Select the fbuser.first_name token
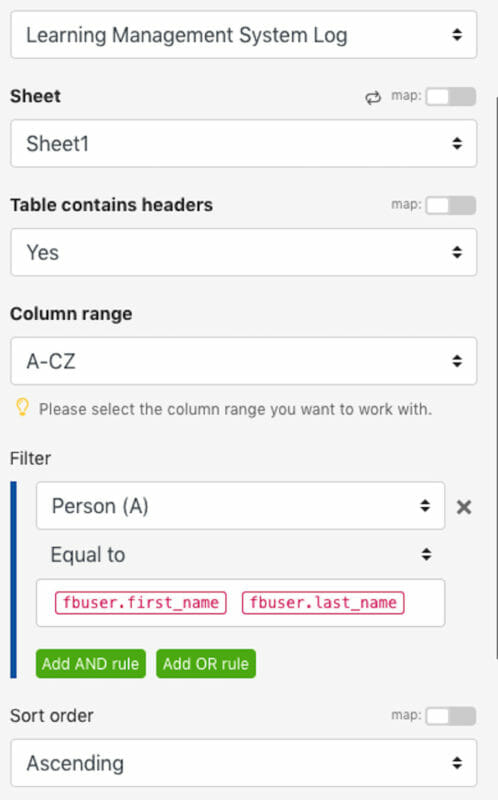This screenshot has height=800, width=498. pos(141,603)
